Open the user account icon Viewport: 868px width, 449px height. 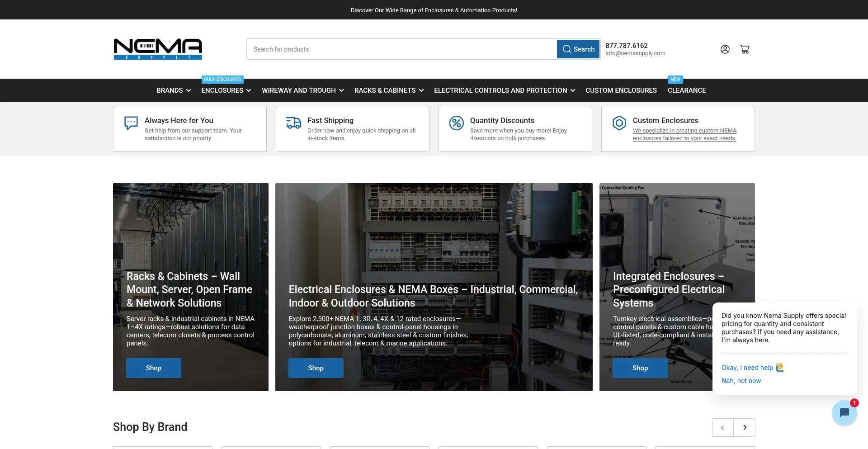(725, 49)
